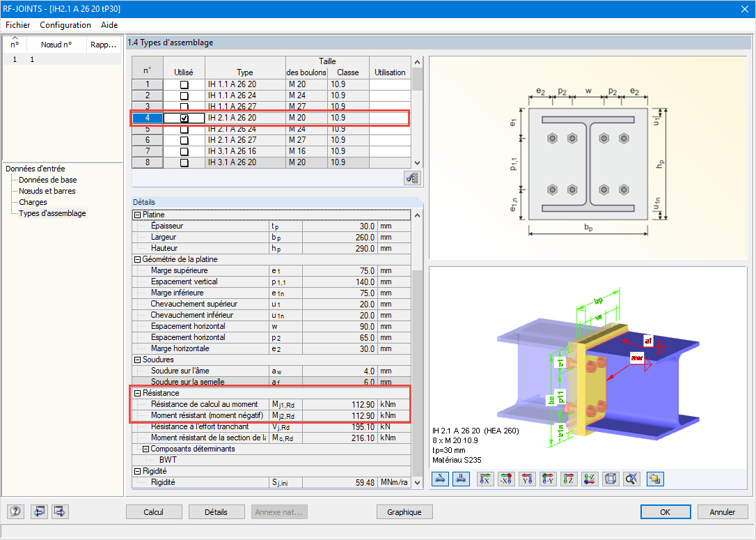Click the Largeur value 260.0
The height and width of the screenshot is (540, 756).
[x=340, y=238]
